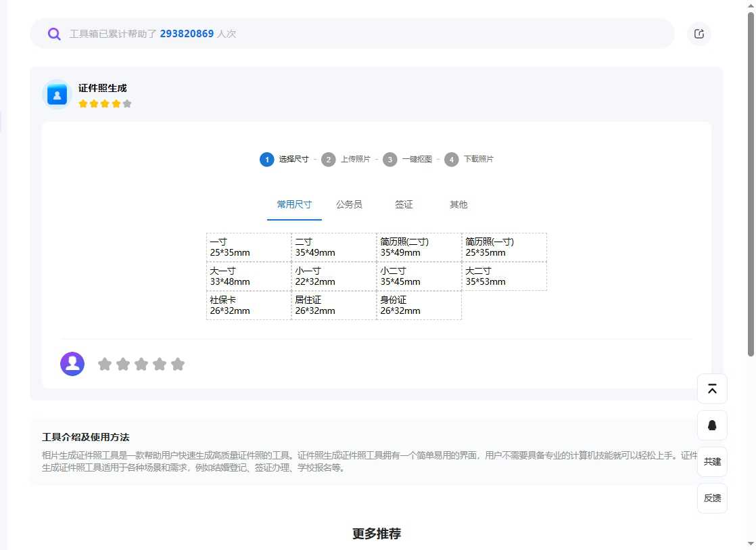The width and height of the screenshot is (756, 550).
Task: Switch to the 公务员 tab
Action: click(349, 204)
